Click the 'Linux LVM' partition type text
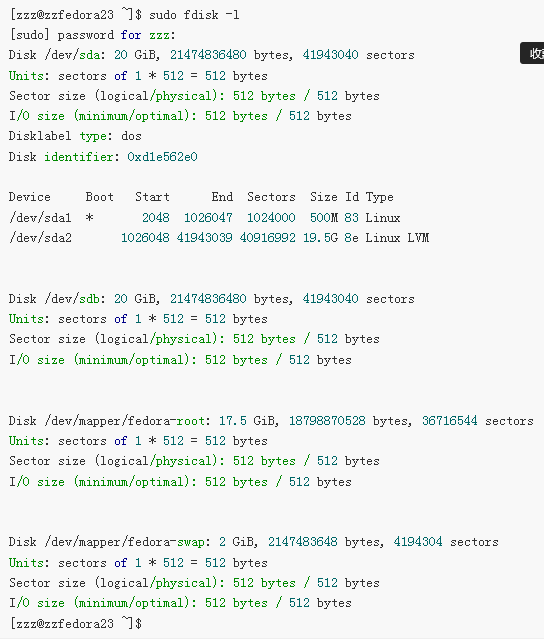Viewport: 544px width, 639px height. 397,238
